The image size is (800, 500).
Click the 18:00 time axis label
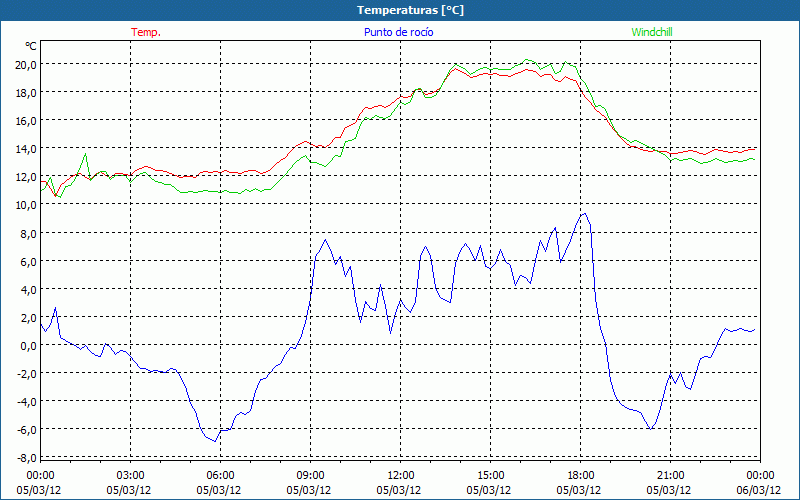[581, 476]
